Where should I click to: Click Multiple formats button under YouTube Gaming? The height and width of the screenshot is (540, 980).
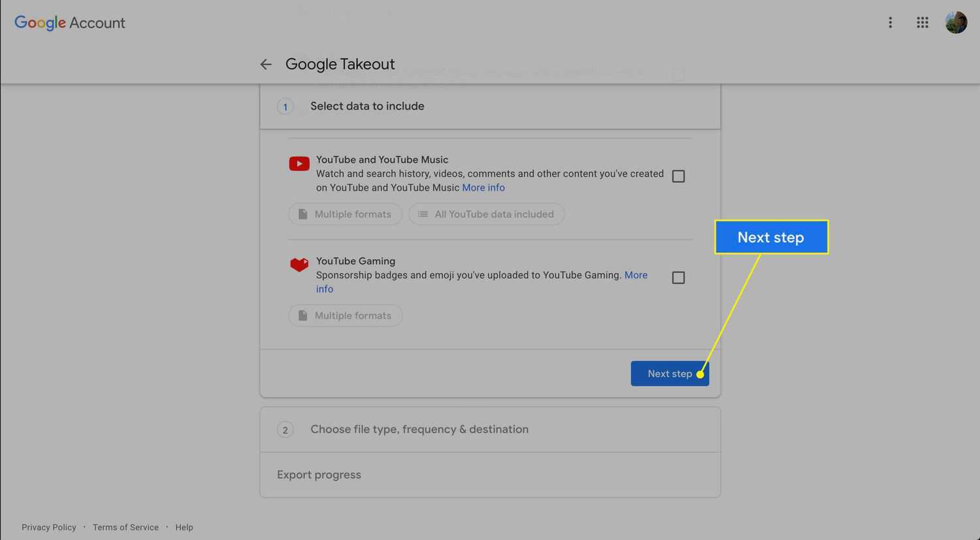[346, 315]
